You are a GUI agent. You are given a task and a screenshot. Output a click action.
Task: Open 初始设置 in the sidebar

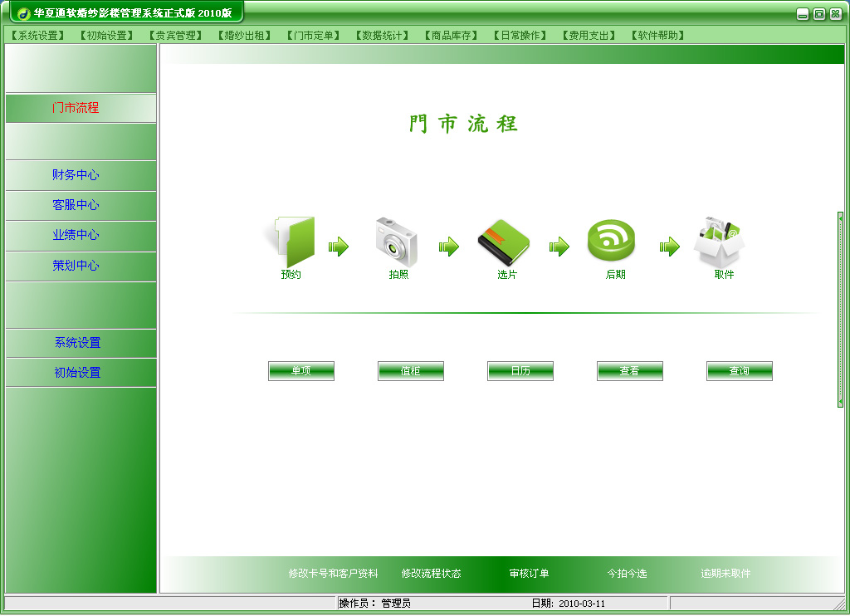click(x=81, y=373)
